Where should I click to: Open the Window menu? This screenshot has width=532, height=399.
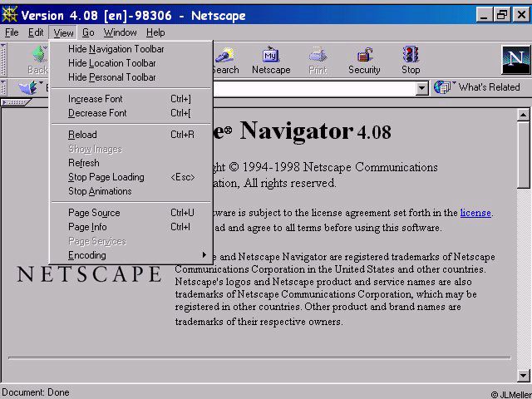coord(120,32)
